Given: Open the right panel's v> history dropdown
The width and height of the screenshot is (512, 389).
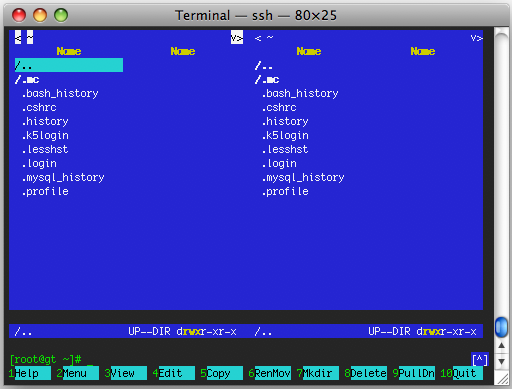Looking at the screenshot, I should [477, 38].
